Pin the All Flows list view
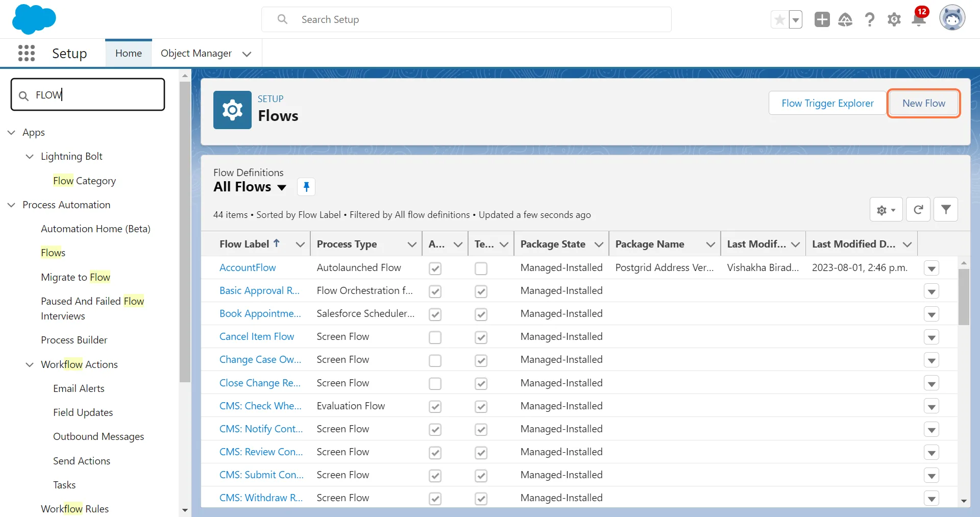 306,187
